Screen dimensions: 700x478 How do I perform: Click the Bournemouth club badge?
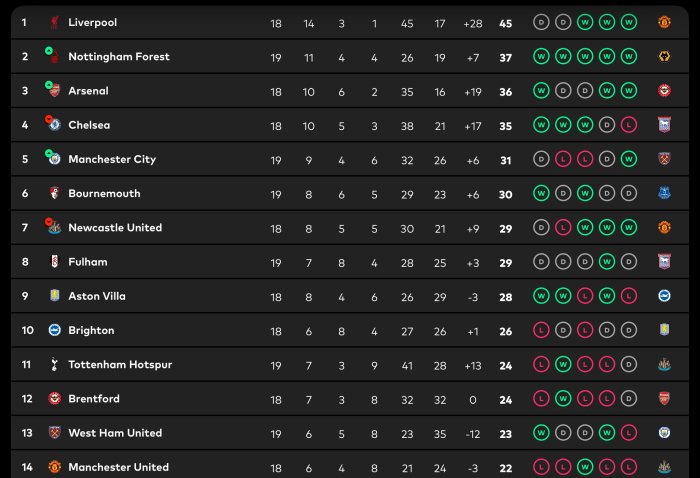pos(54,193)
